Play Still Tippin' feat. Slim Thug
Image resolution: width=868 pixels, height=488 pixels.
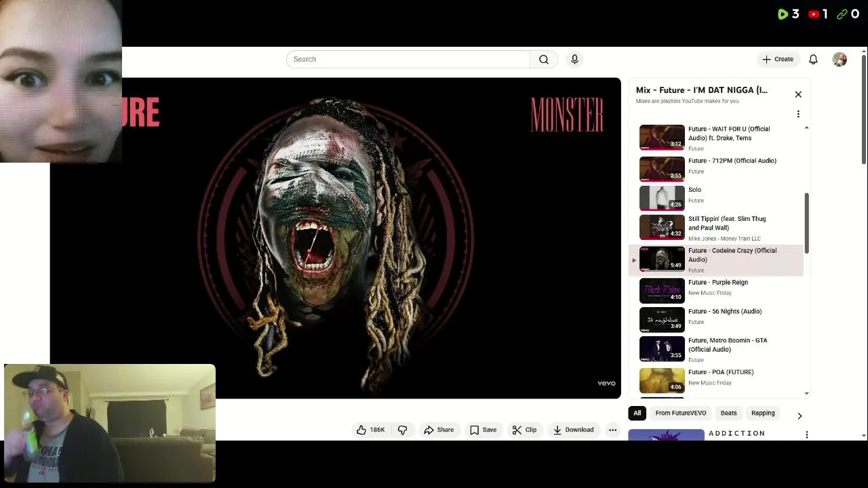point(727,223)
